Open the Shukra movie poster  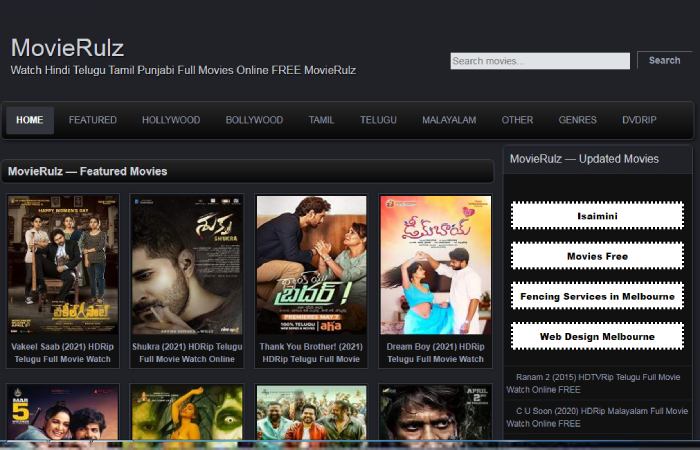[187, 265]
